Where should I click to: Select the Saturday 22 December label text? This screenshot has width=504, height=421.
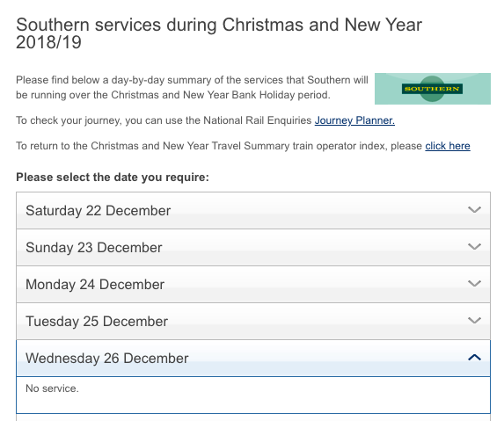(x=98, y=211)
